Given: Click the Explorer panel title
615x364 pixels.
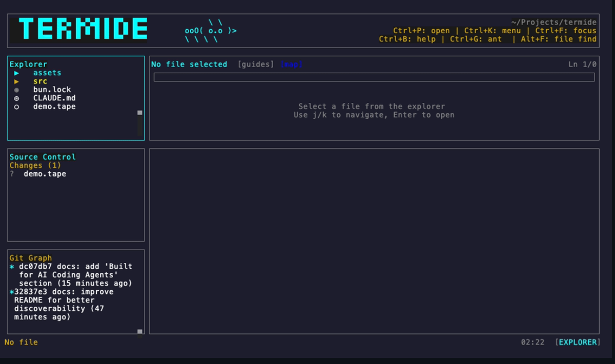Looking at the screenshot, I should tap(28, 64).
